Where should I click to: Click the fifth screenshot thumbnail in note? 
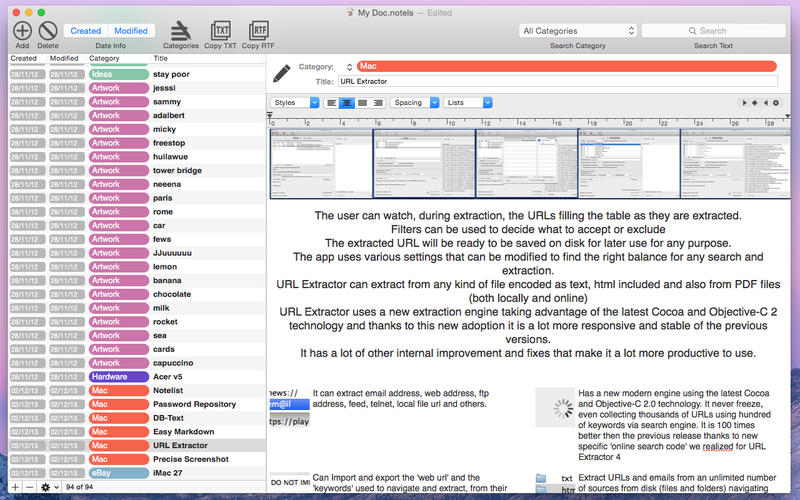click(735, 164)
